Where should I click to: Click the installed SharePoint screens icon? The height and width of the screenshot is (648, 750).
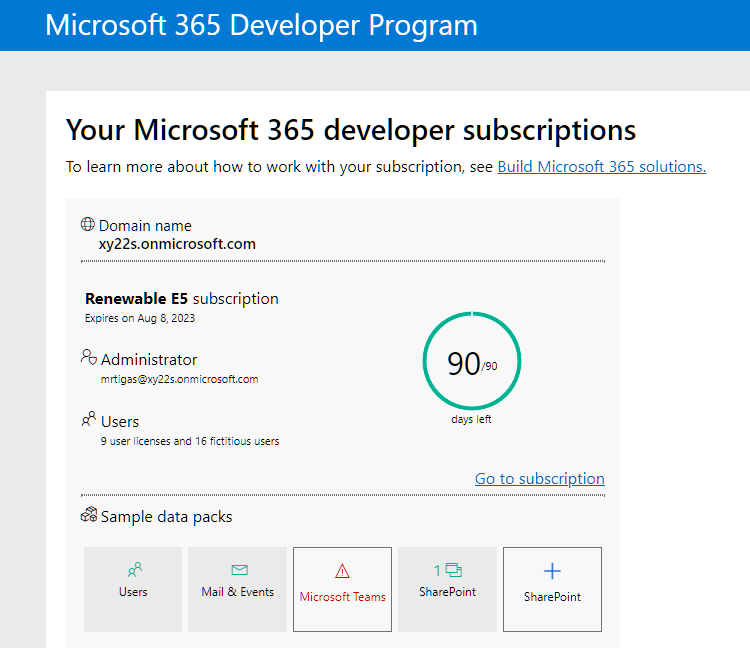453,570
